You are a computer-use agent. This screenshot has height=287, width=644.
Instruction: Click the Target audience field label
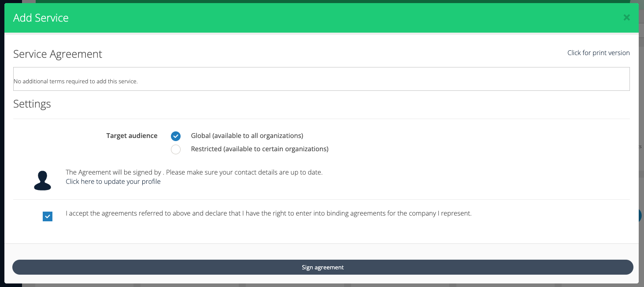132,136
